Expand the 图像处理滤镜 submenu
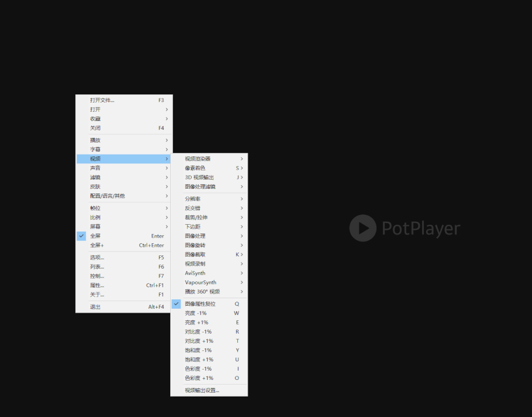The height and width of the screenshot is (417, 532). [x=209, y=186]
